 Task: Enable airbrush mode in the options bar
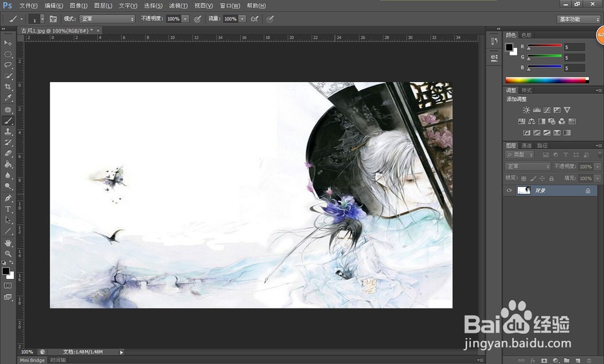(254, 19)
